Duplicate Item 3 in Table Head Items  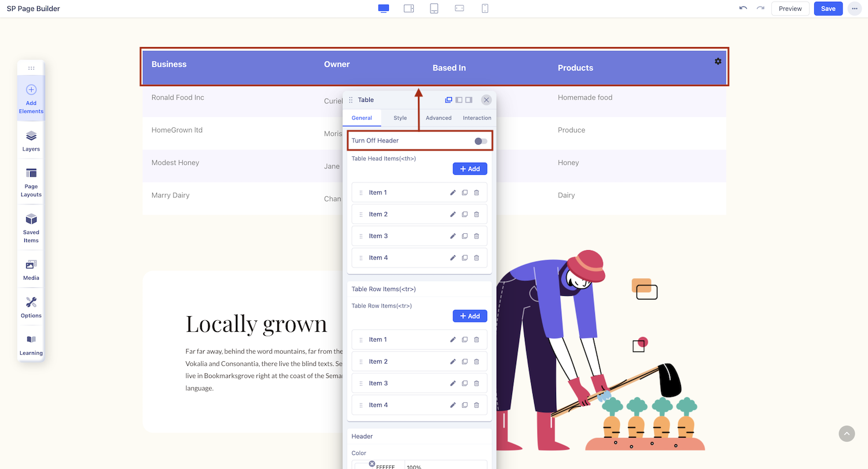(x=465, y=236)
